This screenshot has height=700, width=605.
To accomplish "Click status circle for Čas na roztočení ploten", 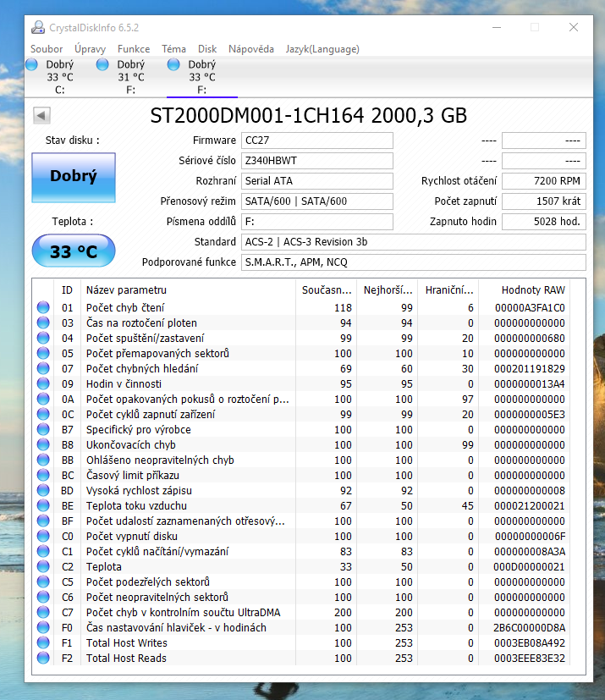I will tap(43, 322).
